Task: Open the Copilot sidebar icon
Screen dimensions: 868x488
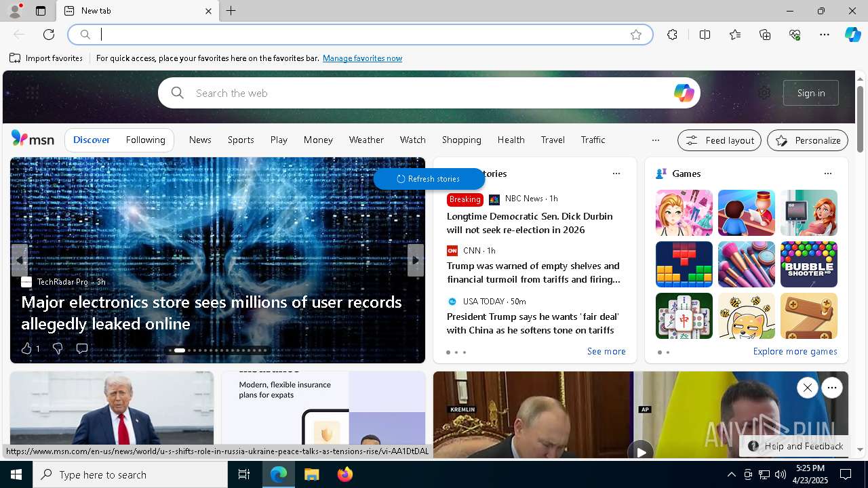Action: (852, 35)
